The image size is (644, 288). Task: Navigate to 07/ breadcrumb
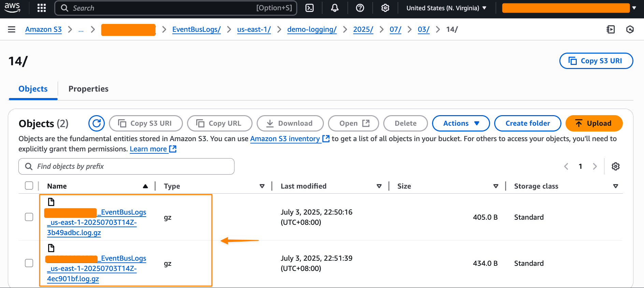click(396, 29)
